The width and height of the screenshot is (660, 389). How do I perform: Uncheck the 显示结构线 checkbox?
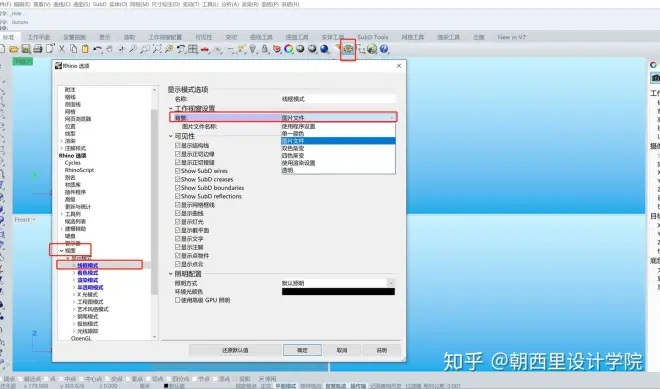coord(178,145)
